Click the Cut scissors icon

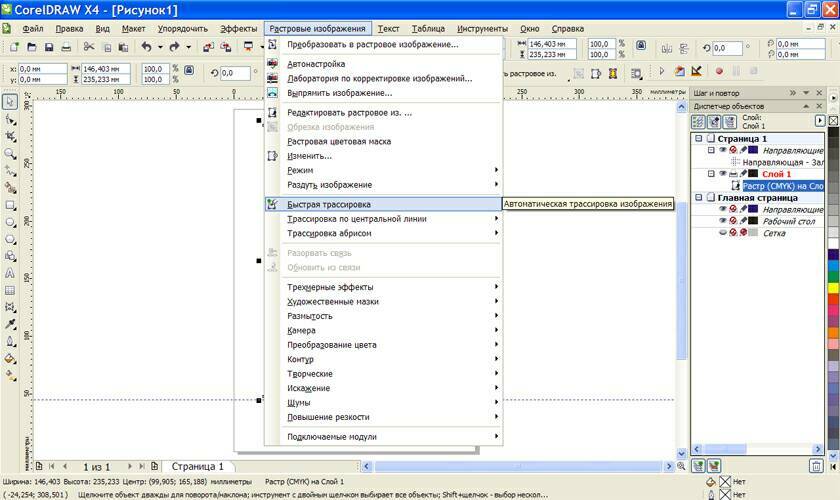(89, 47)
